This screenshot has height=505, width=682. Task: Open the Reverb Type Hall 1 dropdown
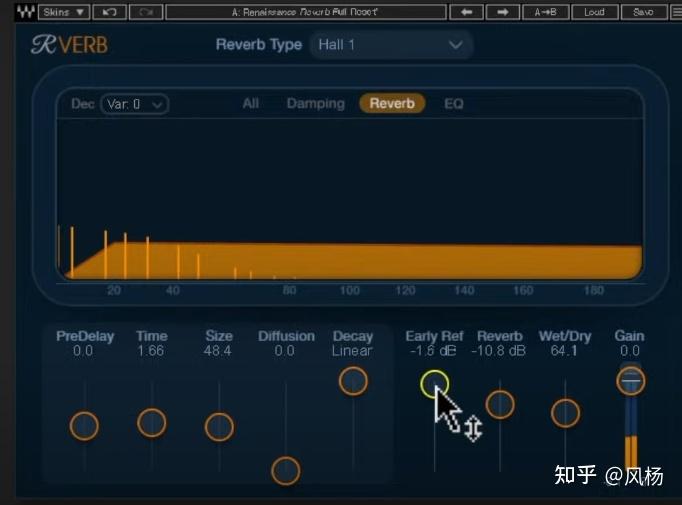pos(391,45)
